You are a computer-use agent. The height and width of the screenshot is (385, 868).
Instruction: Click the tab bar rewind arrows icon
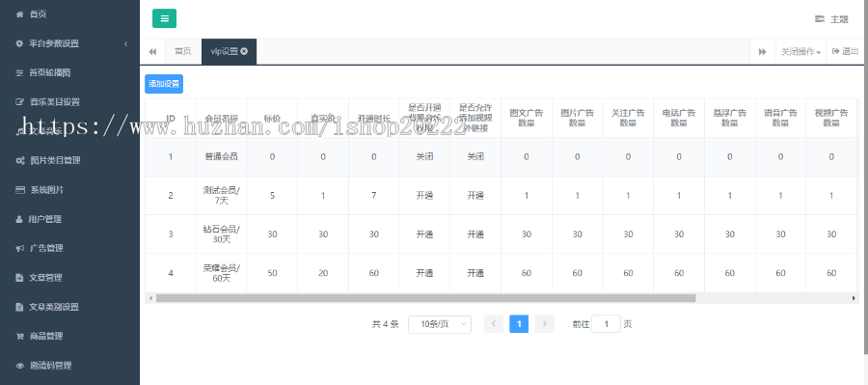click(152, 51)
